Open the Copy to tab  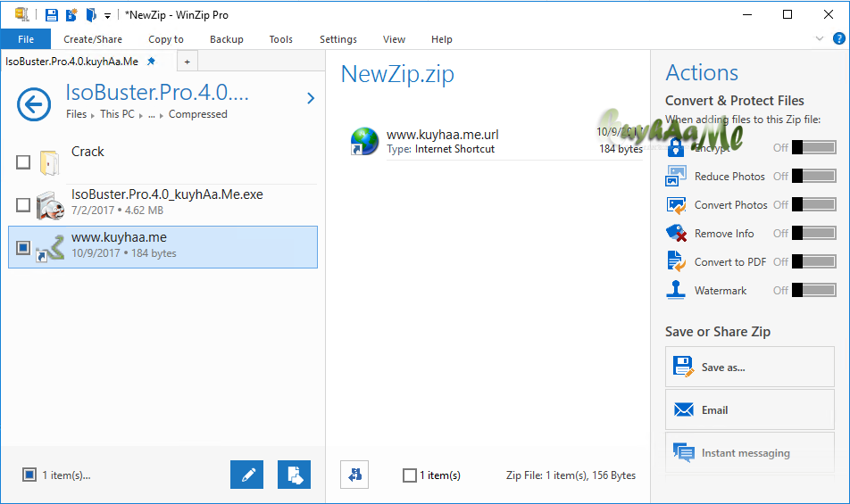[x=166, y=39]
